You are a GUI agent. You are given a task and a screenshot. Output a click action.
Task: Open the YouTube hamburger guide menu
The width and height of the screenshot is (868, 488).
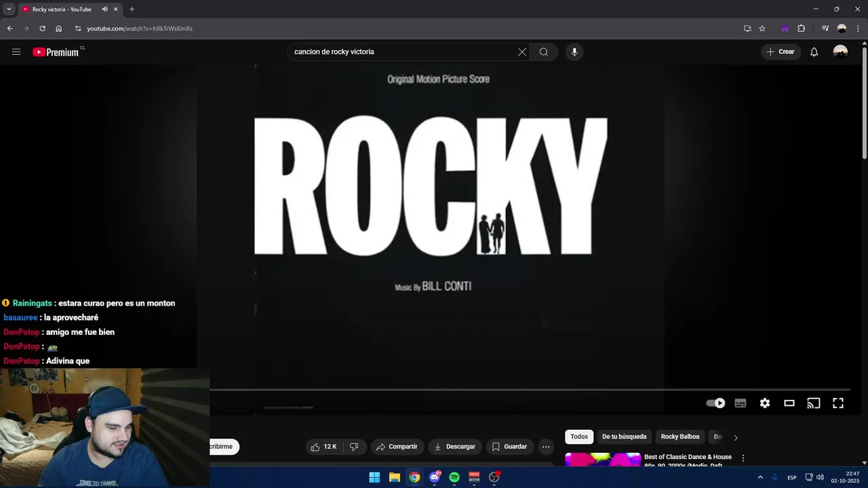pos(16,52)
